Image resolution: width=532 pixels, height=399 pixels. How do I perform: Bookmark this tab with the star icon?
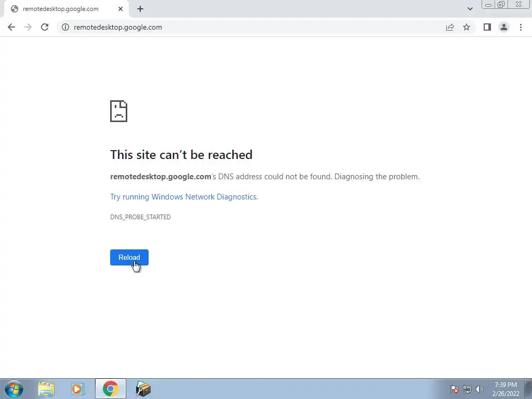[x=467, y=27]
